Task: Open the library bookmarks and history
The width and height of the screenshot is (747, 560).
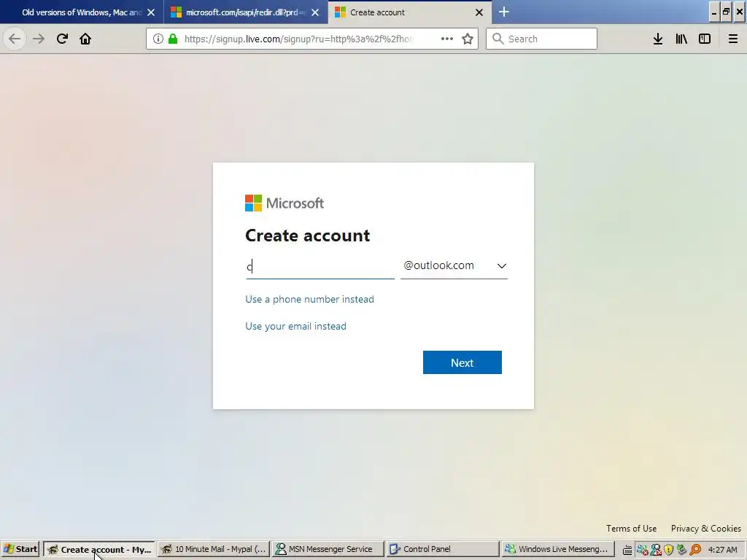Action: coord(681,39)
